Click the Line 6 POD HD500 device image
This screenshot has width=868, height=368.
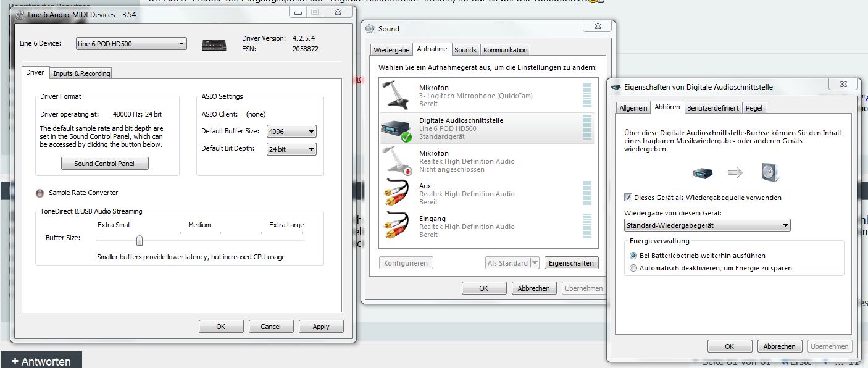214,44
